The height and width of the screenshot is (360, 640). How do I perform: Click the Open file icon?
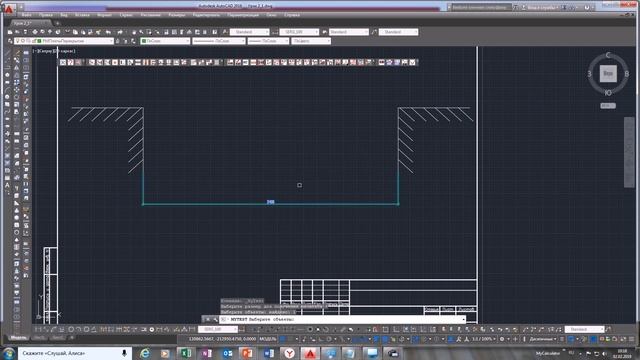17,32
